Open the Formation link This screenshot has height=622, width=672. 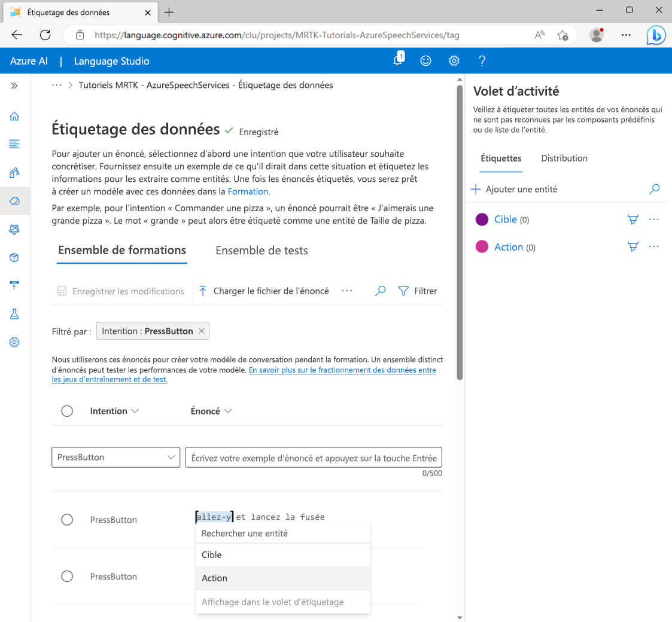248,191
